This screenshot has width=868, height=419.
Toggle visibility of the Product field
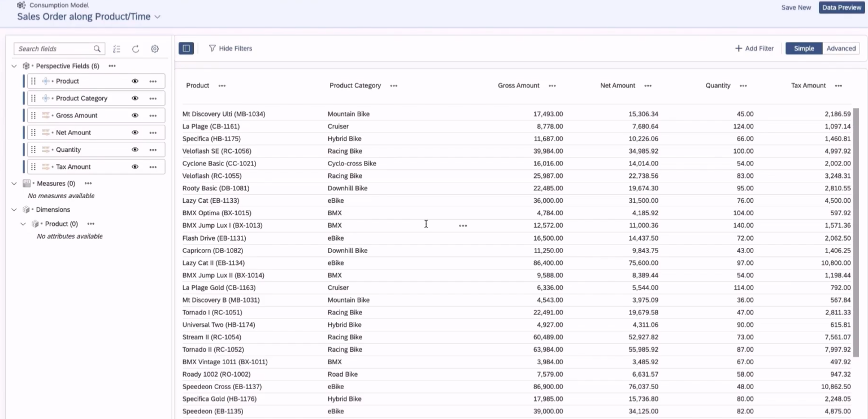134,81
